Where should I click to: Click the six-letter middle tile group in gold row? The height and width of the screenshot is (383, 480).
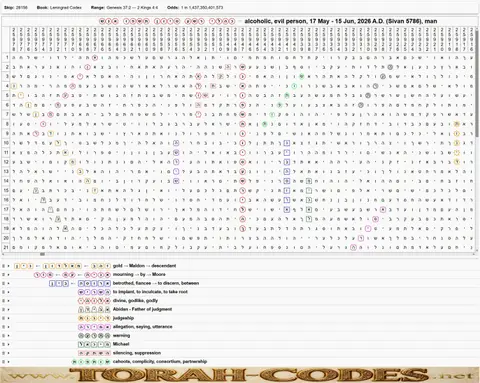[62, 266]
